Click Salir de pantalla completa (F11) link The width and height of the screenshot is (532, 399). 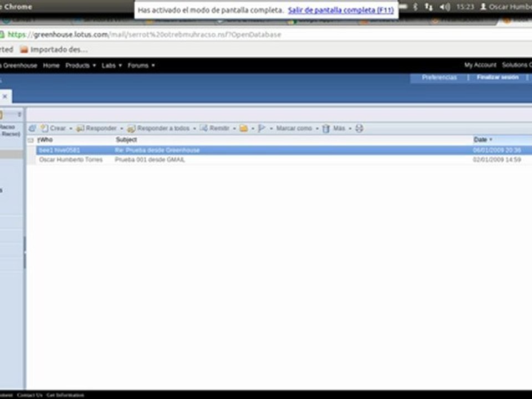click(x=341, y=10)
